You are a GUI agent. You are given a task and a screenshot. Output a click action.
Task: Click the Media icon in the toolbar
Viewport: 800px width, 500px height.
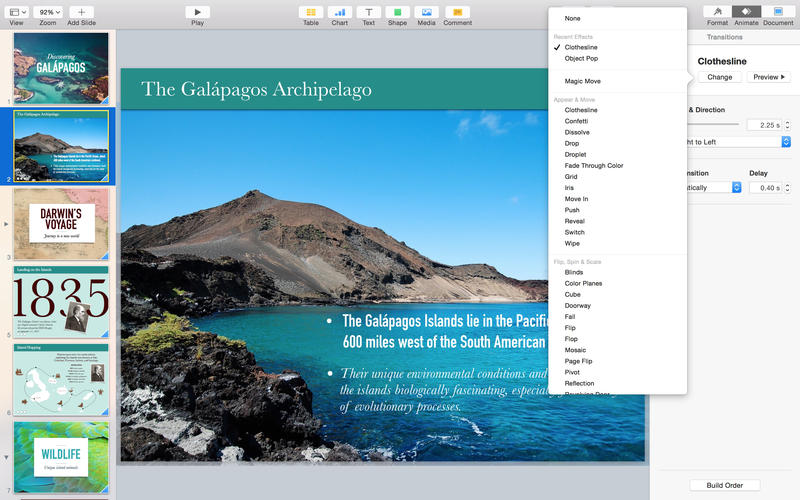(427, 12)
